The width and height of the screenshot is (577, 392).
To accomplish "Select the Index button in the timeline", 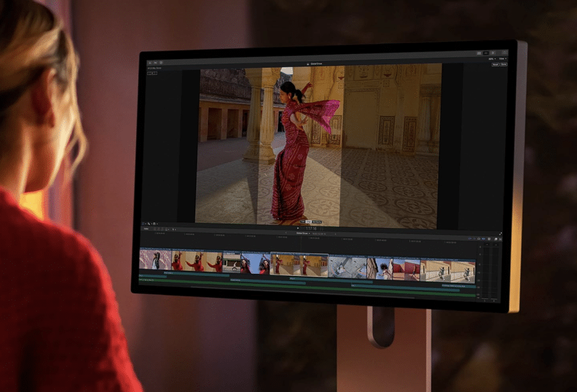I will [x=146, y=228].
